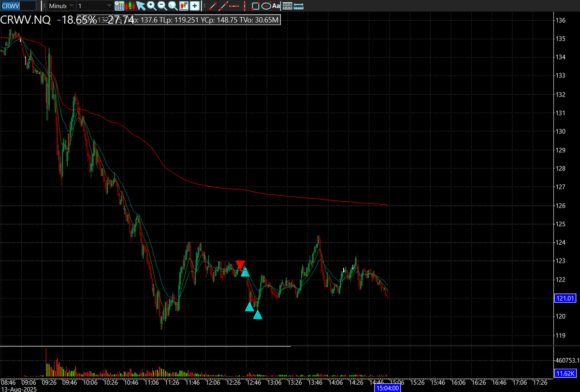Open the calendar date picker icon
Viewport: 580px width, 392px height.
pos(119,6)
